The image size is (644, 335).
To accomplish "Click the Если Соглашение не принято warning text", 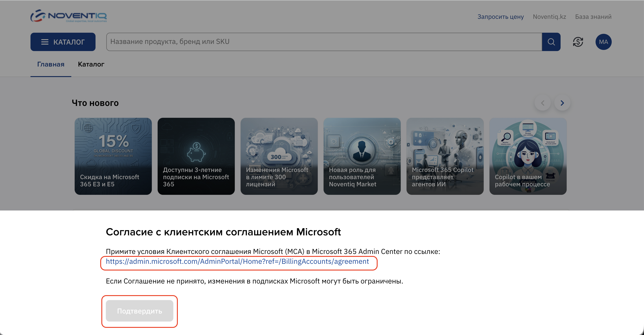I will tap(254, 281).
